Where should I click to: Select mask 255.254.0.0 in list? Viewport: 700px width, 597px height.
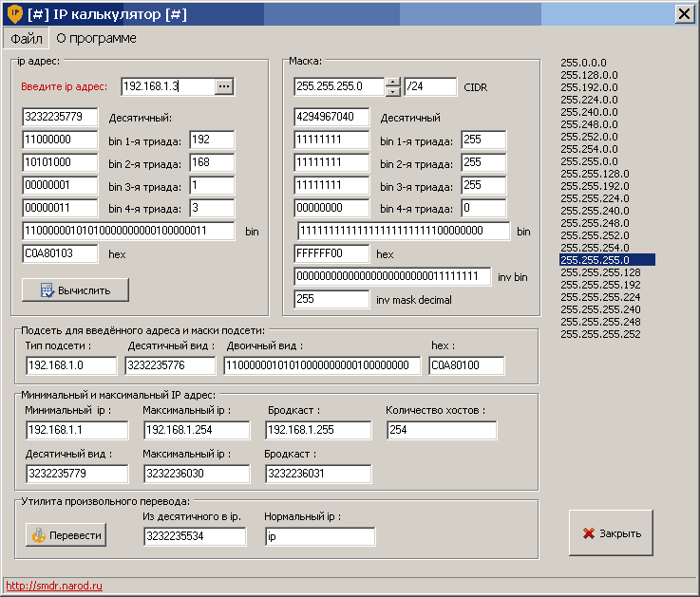589,149
